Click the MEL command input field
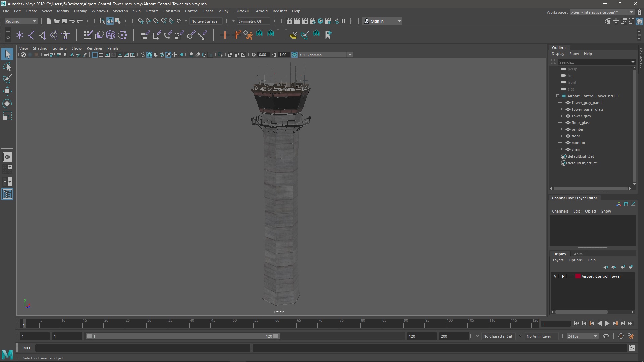644x362 pixels. 143,348
